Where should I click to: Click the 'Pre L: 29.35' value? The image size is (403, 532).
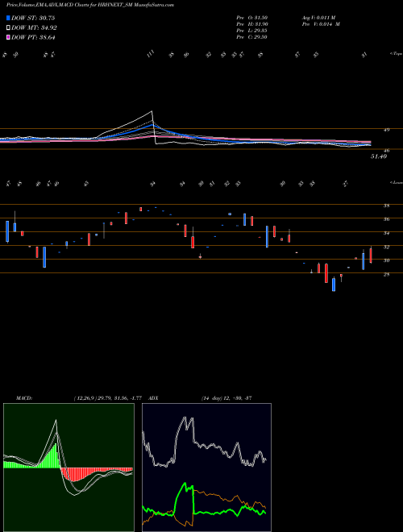[x=251, y=31]
